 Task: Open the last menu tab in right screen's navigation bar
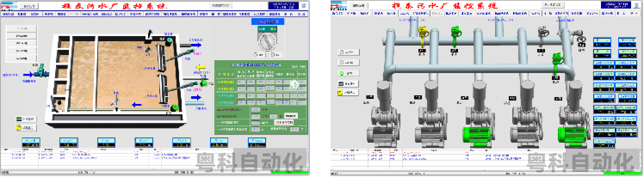click(635, 14)
